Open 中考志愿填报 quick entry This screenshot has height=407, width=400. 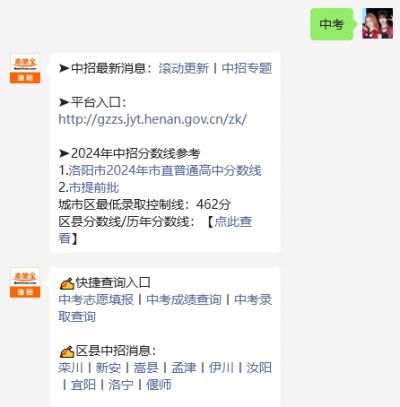click(96, 299)
